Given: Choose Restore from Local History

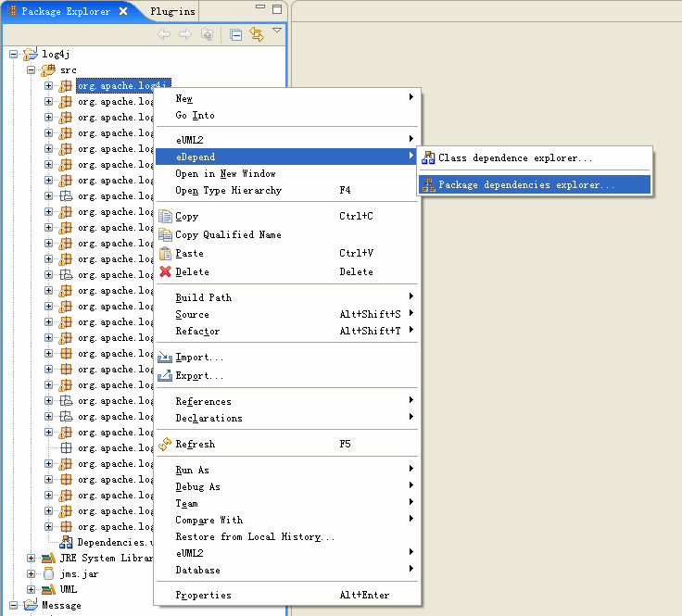Looking at the screenshot, I should point(287,536).
